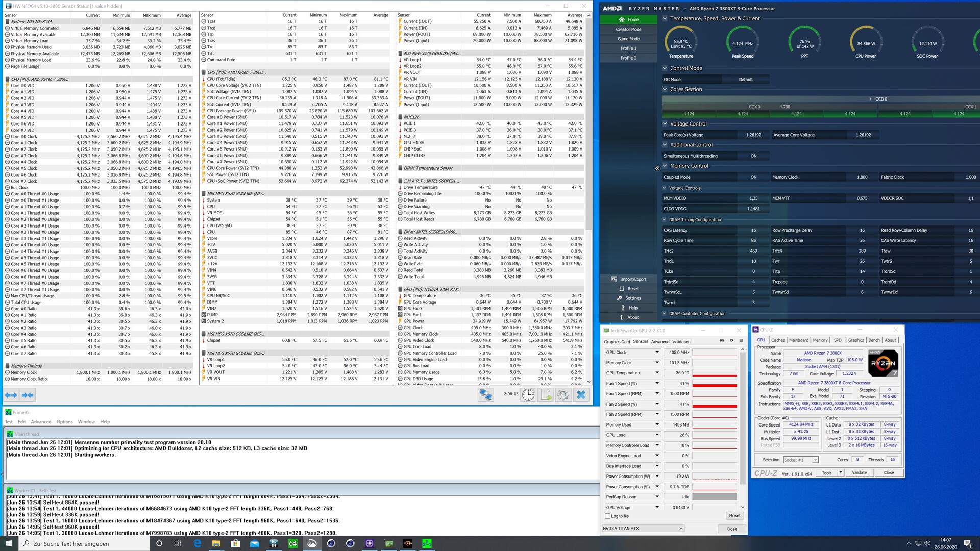
Task: Collapse Temperature, Speed, Power & Current section
Action: tap(665, 18)
